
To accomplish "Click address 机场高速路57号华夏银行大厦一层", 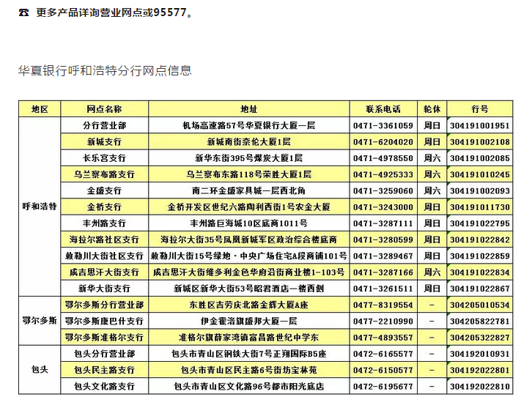I will click(249, 125).
